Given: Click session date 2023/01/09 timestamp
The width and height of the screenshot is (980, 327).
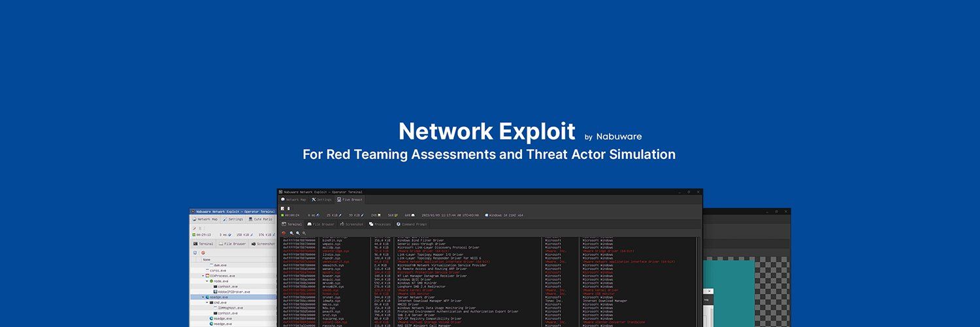Looking at the screenshot, I should 450,215.
